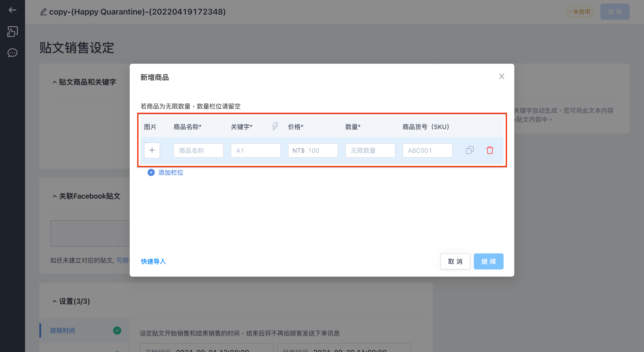Collapse the 设置(3/3) section
This screenshot has width=644, height=352.
[x=55, y=301]
